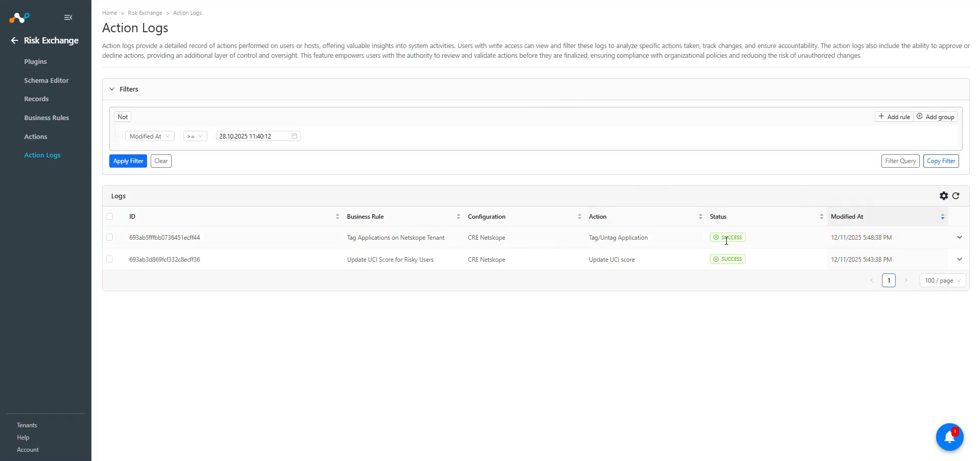Click the Netskope logo icon

pos(19,18)
